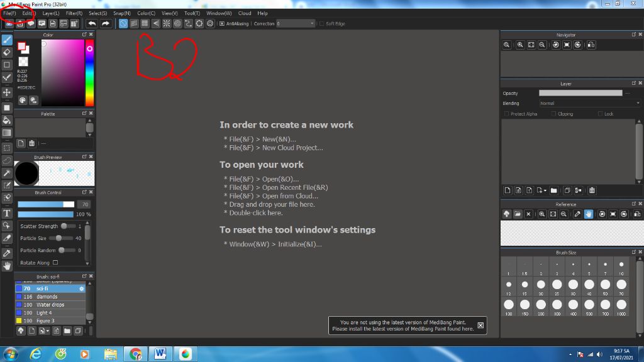Screen dimensions: 644x362
Task: Delete palette color with trash icon
Action: click(31, 143)
